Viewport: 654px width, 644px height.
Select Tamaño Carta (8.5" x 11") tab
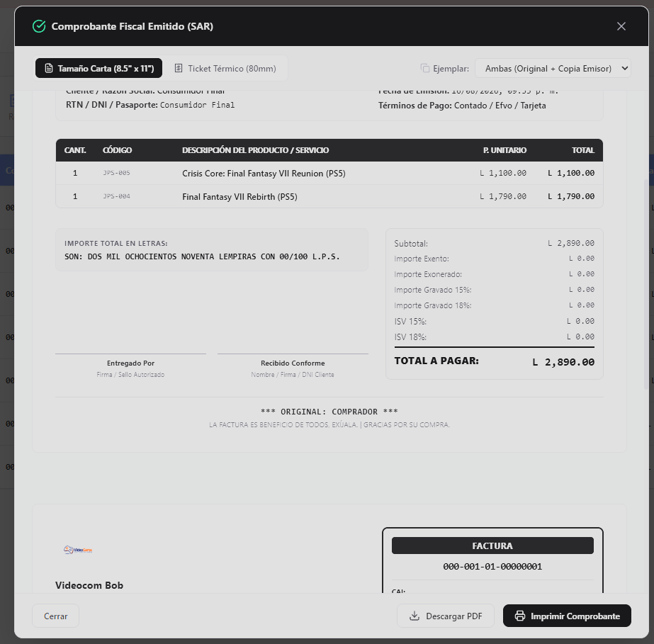[x=99, y=68]
